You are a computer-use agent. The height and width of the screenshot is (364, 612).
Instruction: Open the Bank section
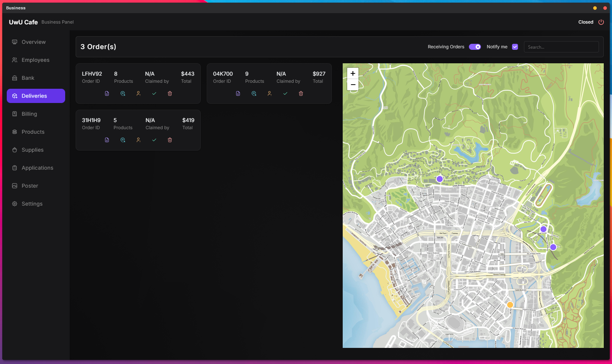point(28,78)
